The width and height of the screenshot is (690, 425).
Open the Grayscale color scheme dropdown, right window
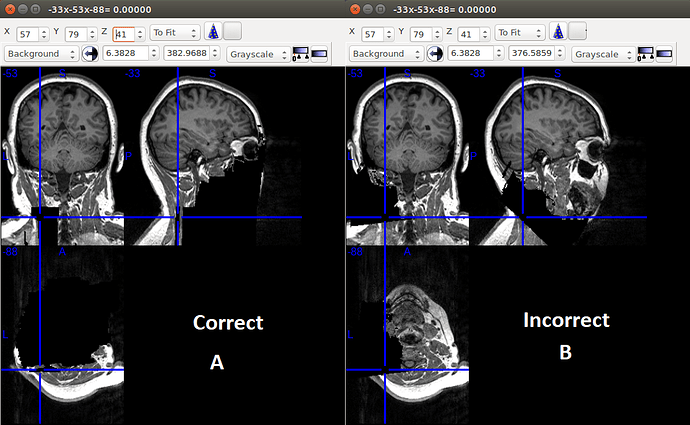(x=603, y=54)
